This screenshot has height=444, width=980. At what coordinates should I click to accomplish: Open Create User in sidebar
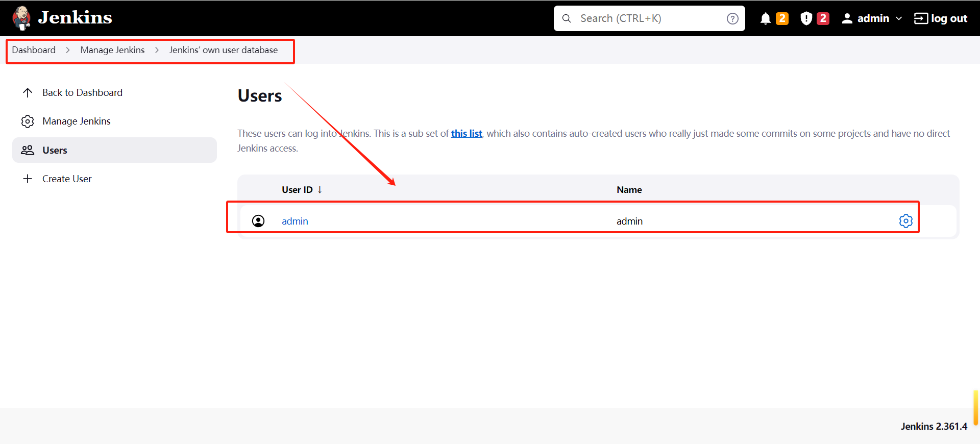(67, 179)
